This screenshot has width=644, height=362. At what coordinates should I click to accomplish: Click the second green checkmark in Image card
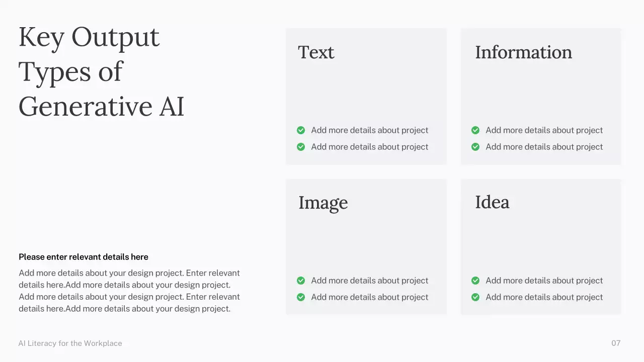point(301,297)
